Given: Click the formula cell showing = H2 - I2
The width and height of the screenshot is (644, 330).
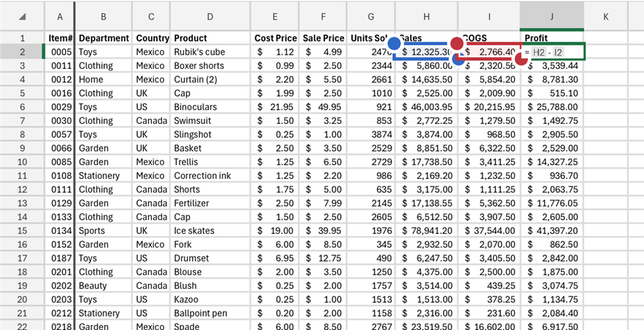Looking at the screenshot, I should (552, 52).
